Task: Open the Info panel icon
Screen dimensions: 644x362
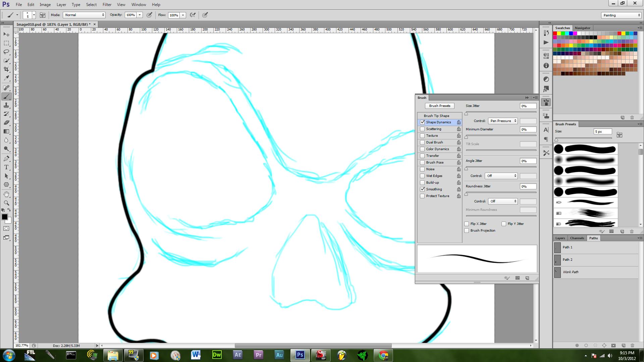Action: coord(546,66)
